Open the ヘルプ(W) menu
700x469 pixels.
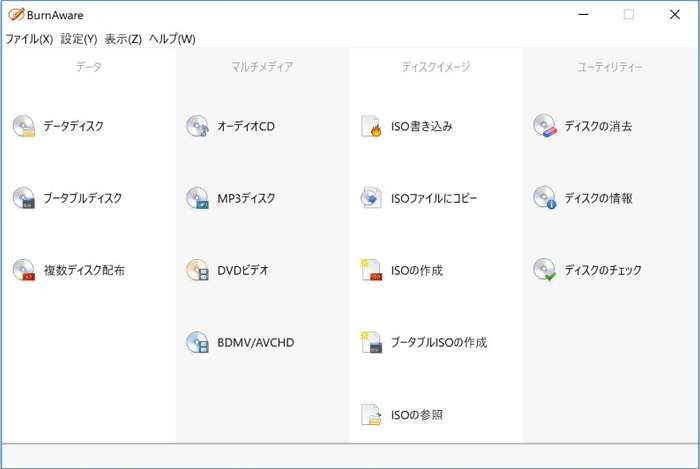click(172, 39)
